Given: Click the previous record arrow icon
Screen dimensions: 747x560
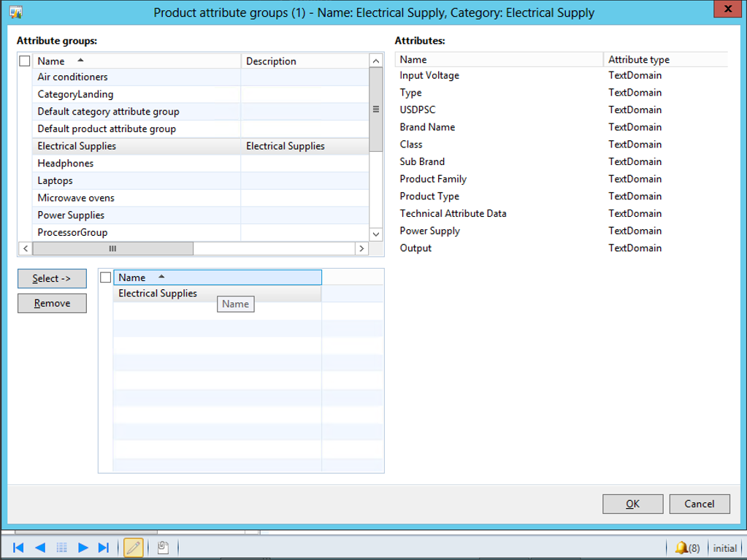Looking at the screenshot, I should click(x=40, y=548).
